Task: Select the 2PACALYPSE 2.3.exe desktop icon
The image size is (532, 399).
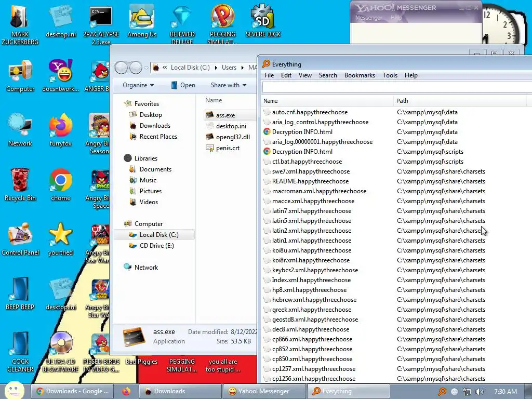Action: 101,24
